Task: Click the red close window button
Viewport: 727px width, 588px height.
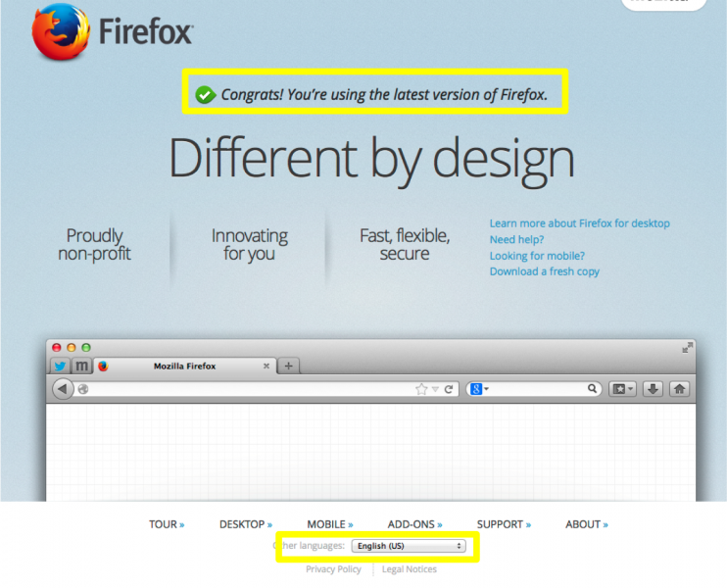Action: point(57,347)
